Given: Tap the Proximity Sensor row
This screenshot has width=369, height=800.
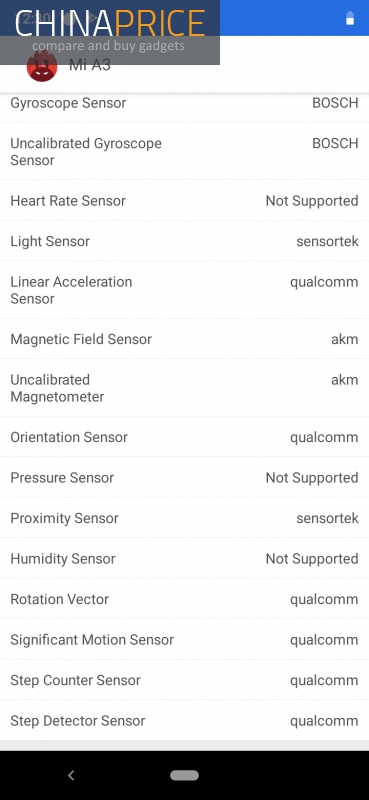Looking at the screenshot, I should (184, 518).
